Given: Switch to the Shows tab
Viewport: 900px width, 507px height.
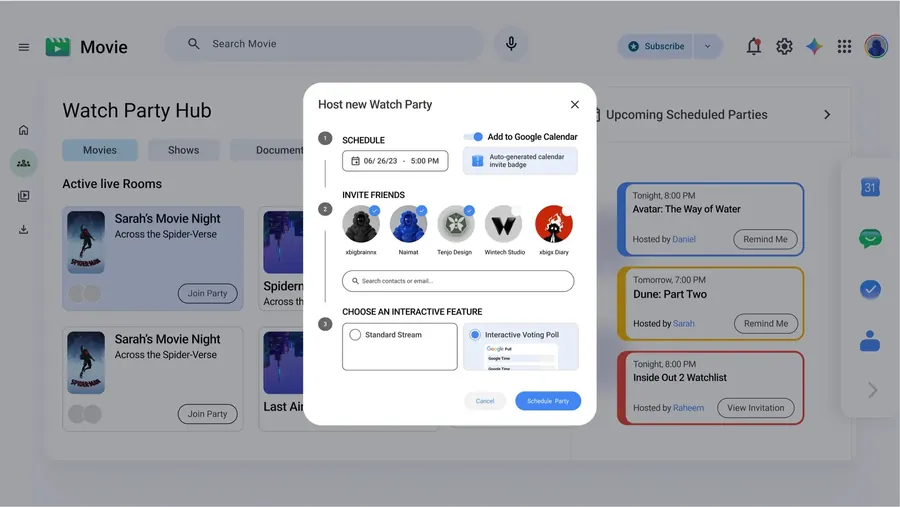Looking at the screenshot, I should [184, 150].
